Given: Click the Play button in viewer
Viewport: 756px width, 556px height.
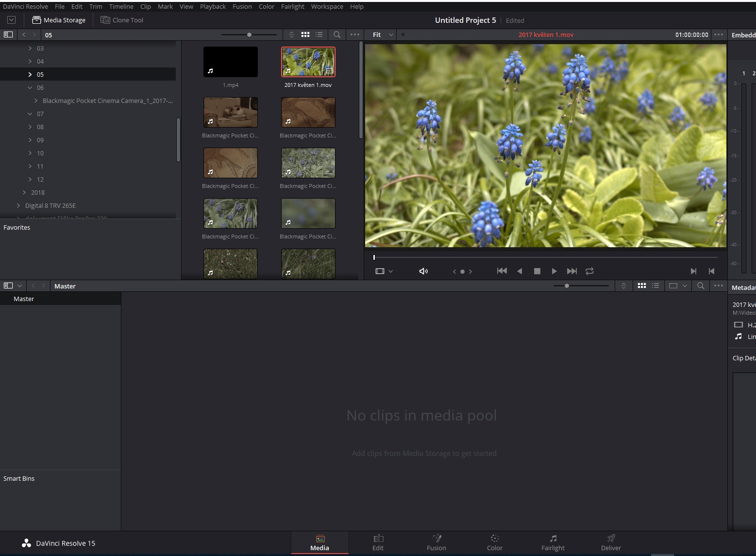Looking at the screenshot, I should click(554, 271).
